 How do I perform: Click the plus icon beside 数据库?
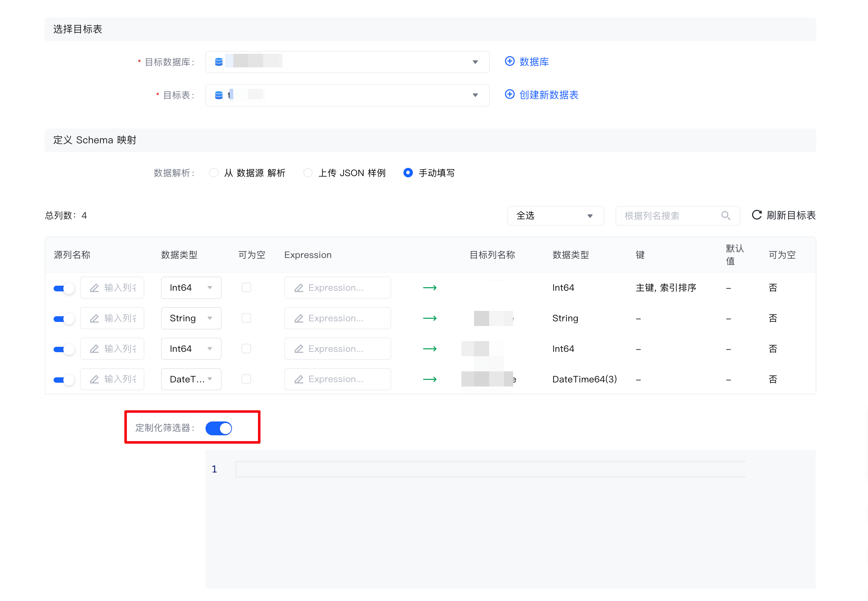(x=509, y=61)
